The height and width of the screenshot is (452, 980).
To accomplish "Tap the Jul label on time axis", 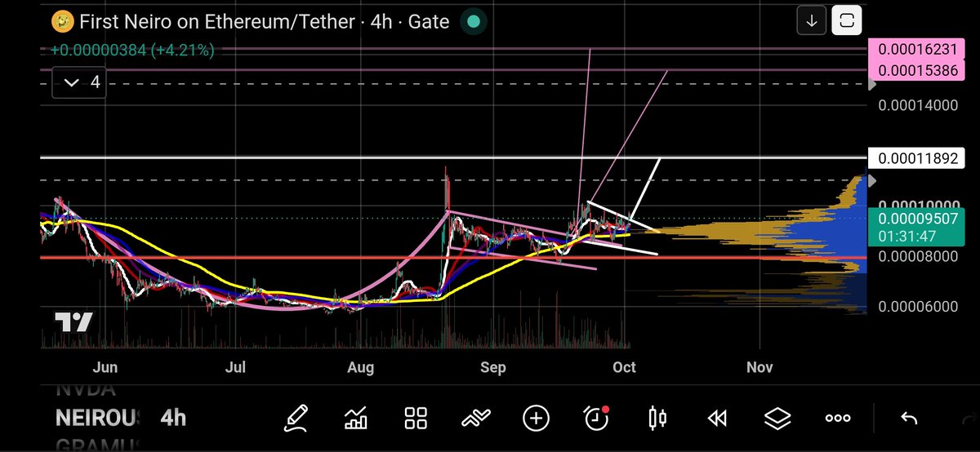I will (235, 368).
